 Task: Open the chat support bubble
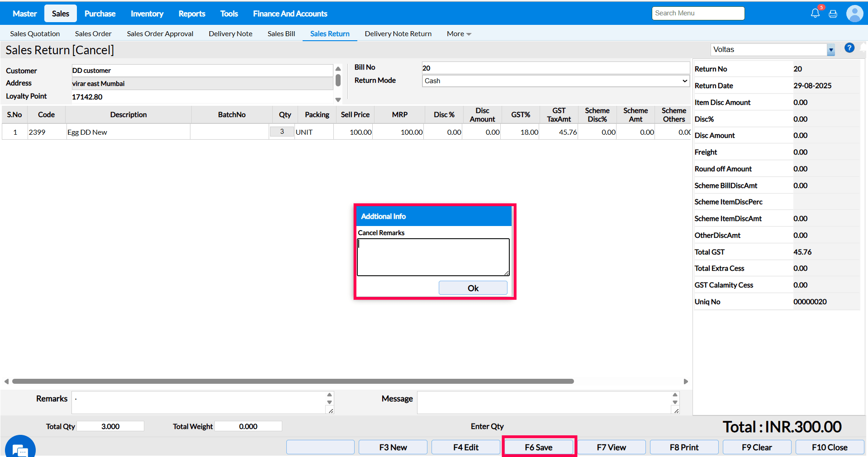[20, 448]
